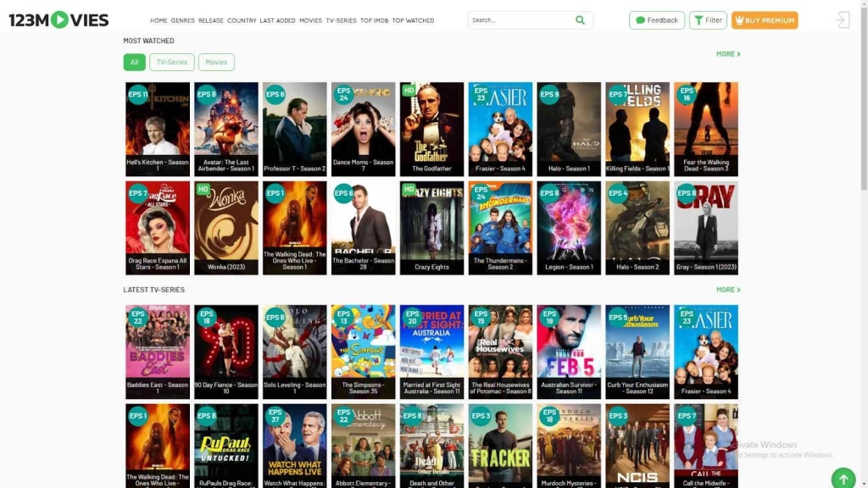Open the RELEASE menu
Image resolution: width=868 pixels, height=488 pixels.
click(x=211, y=20)
